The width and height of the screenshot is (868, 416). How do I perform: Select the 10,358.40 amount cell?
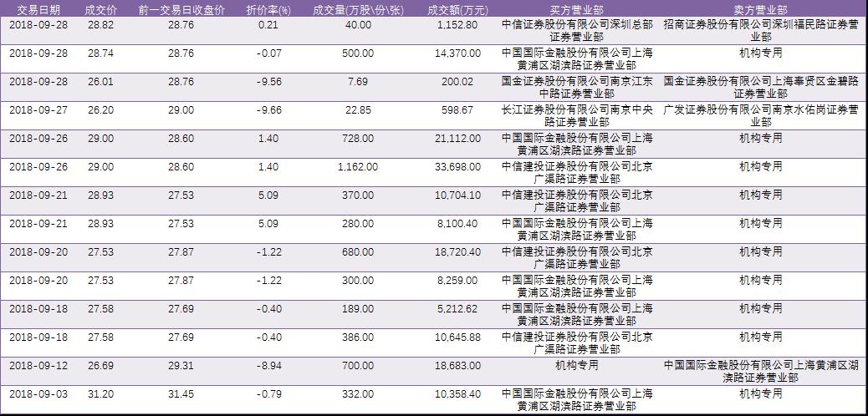(x=457, y=394)
